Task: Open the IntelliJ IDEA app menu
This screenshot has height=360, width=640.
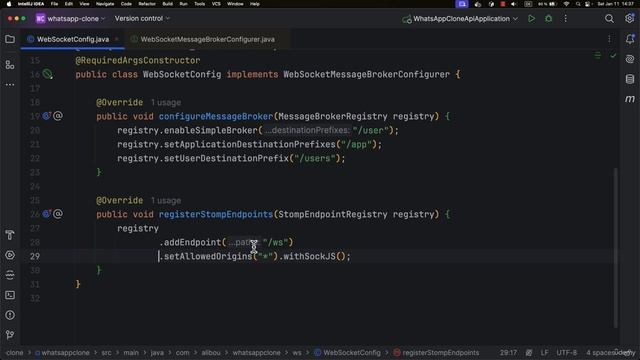Action: coord(31,4)
